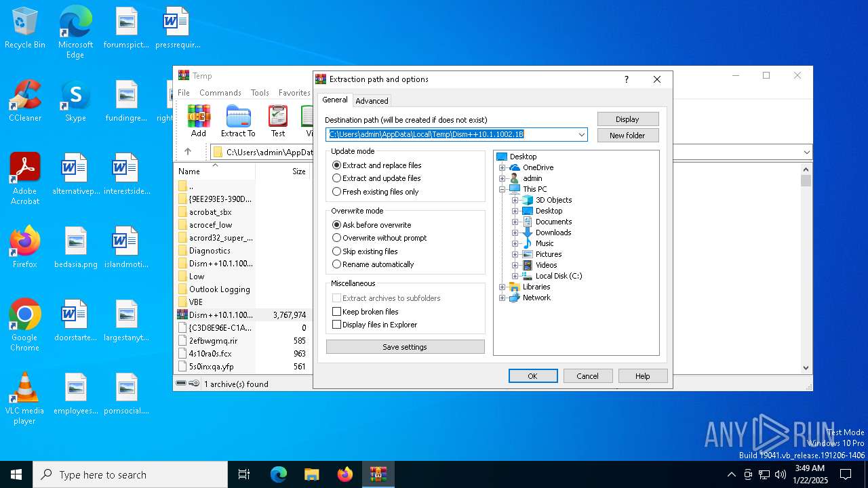
Task: Expand the 3D Objects tree node
Action: (515, 200)
